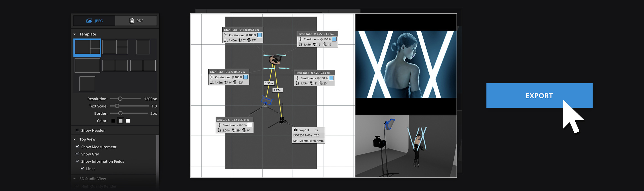Disable Show Information Fields
The image size is (644, 191).
click(x=77, y=161)
